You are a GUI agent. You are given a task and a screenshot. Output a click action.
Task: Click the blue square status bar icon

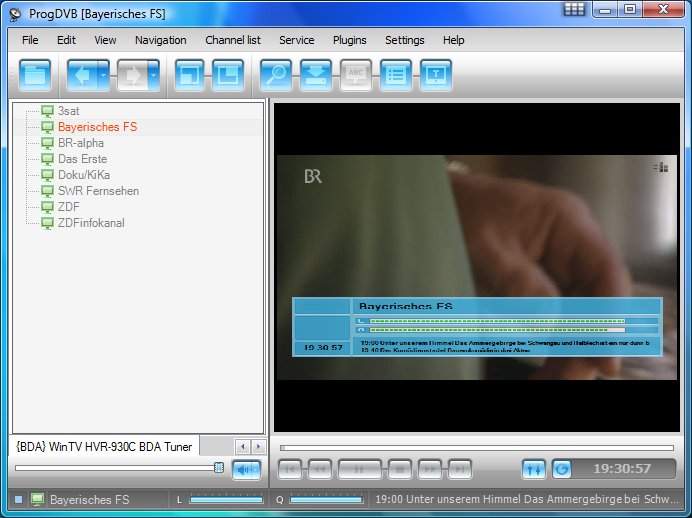(18, 499)
